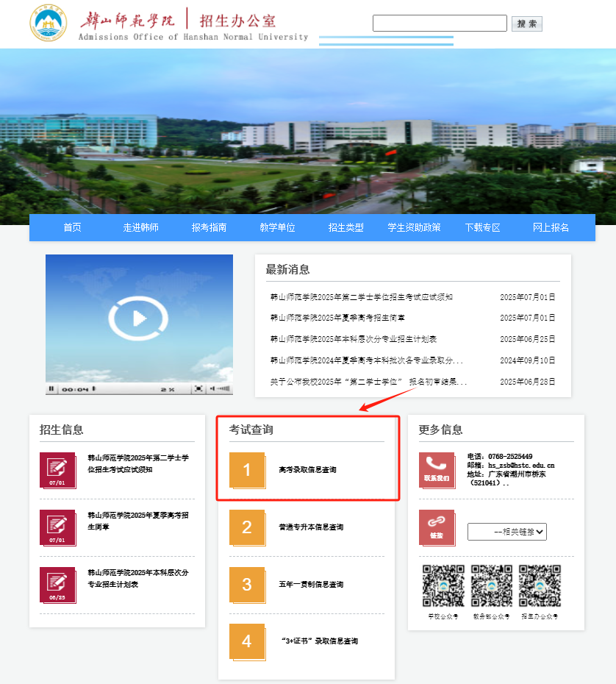This screenshot has width=616, height=684.
Task: Click the orange 1 icon beside 高考录取信息查询
Action: 247,469
